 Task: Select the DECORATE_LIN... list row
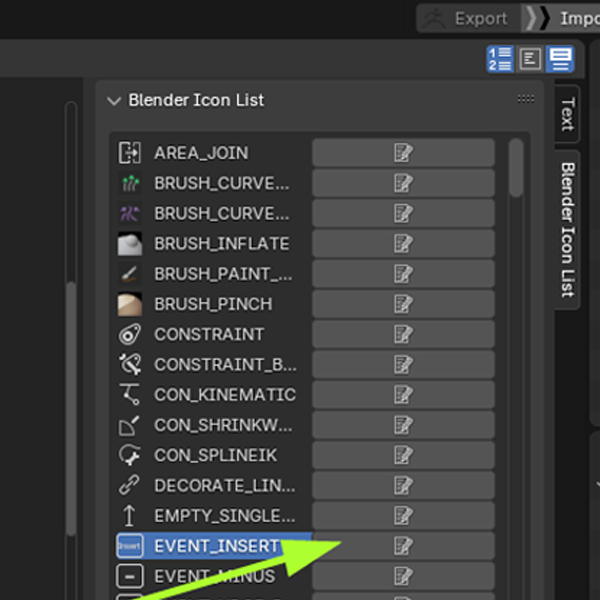[214, 485]
